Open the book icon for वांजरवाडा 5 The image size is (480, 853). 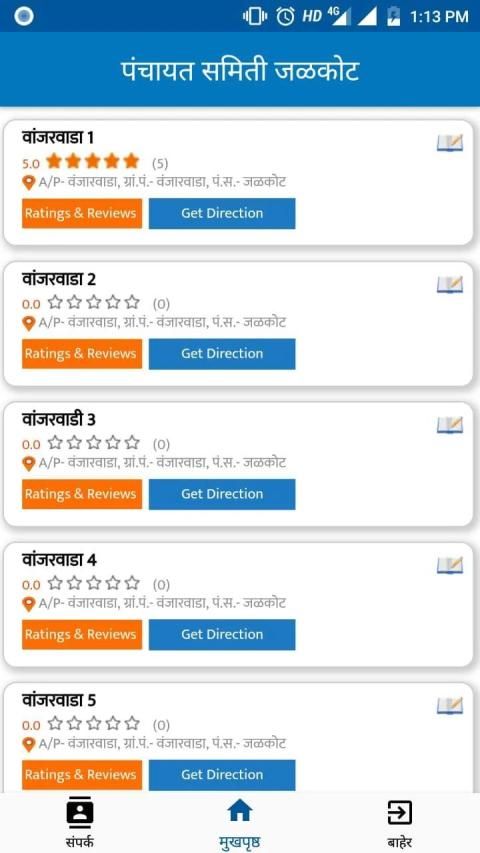450,706
